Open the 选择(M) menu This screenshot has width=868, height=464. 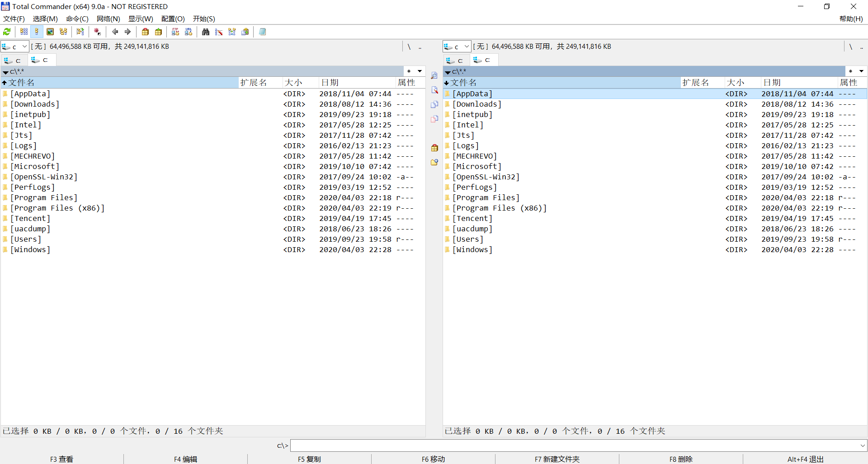[x=45, y=19]
